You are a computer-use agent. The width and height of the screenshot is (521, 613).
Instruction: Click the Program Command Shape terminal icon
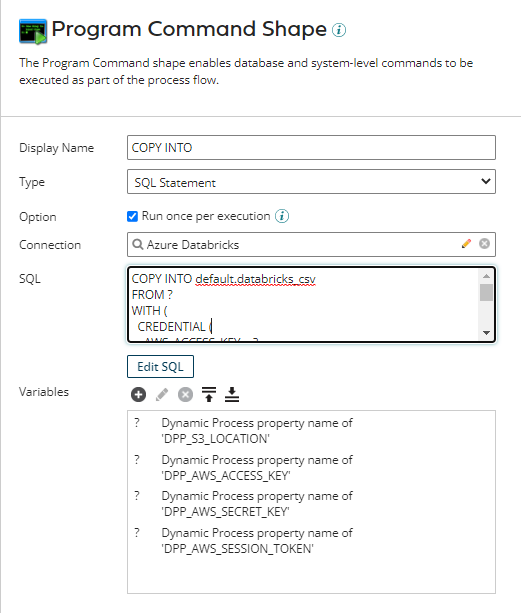[x=33, y=31]
